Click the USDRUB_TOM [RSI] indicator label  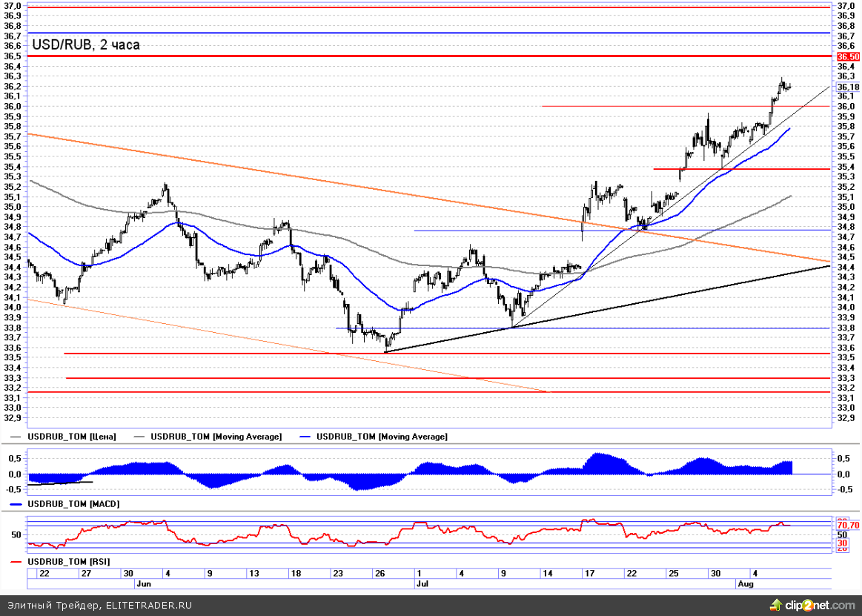pos(68,562)
